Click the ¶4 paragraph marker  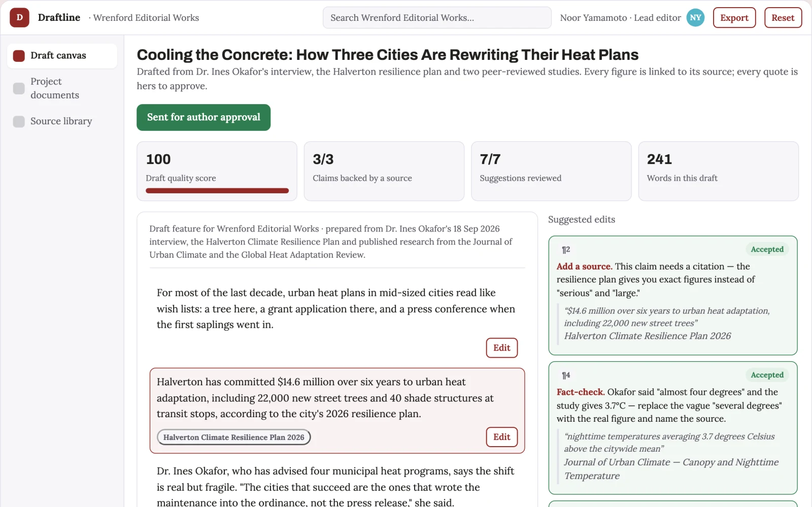click(x=566, y=375)
